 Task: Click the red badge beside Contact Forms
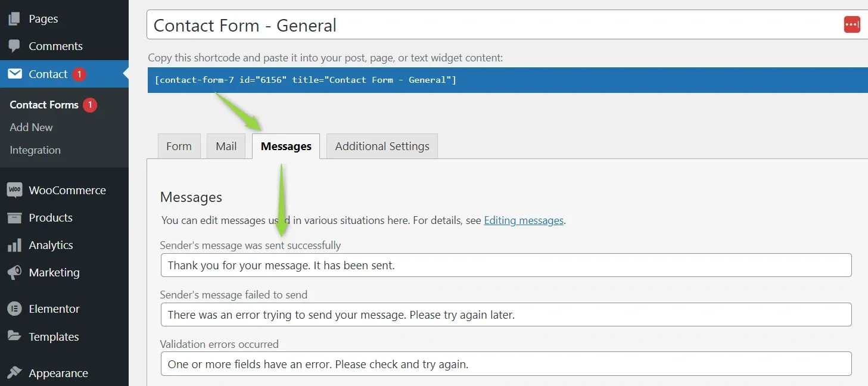point(89,105)
